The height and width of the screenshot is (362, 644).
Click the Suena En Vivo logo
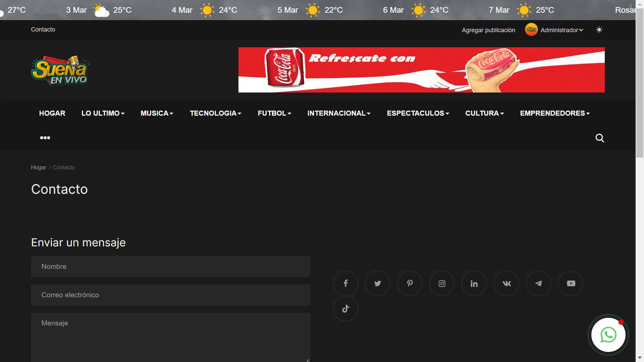(x=60, y=70)
